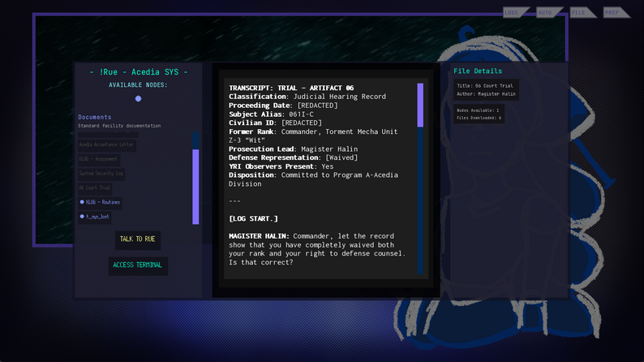Click the available node dot indicator

point(138,99)
